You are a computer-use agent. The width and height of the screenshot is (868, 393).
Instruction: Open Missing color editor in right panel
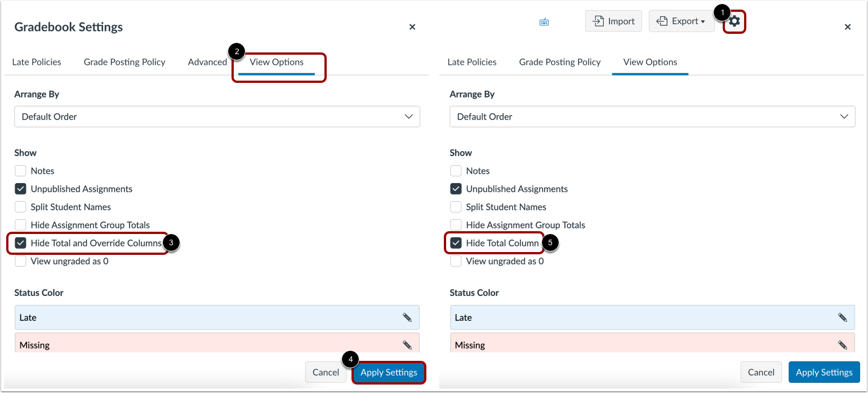[x=842, y=345]
